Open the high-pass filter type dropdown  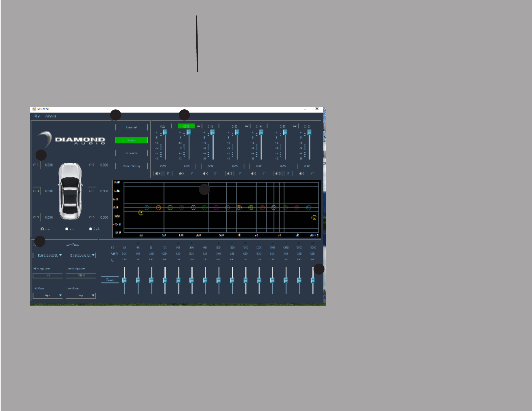48,255
